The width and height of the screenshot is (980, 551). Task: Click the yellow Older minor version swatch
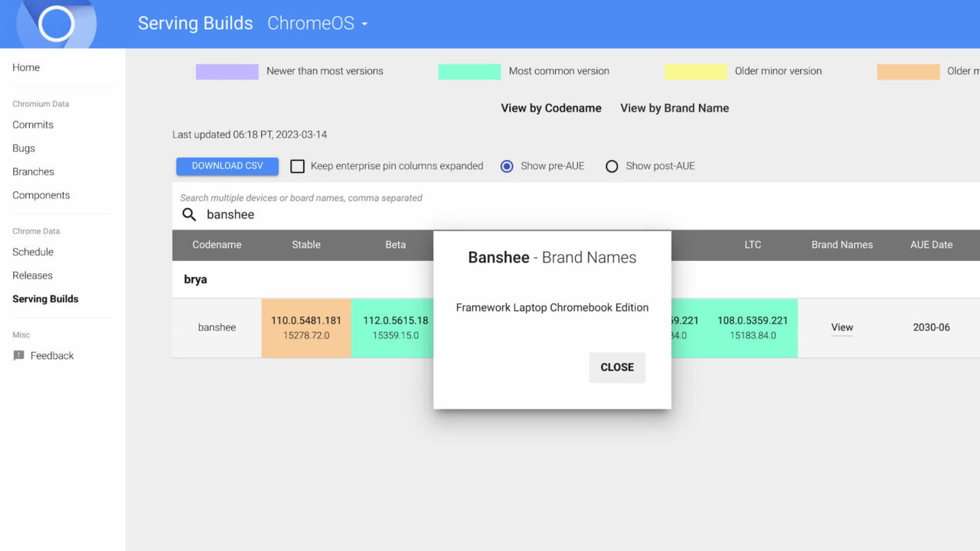point(696,72)
